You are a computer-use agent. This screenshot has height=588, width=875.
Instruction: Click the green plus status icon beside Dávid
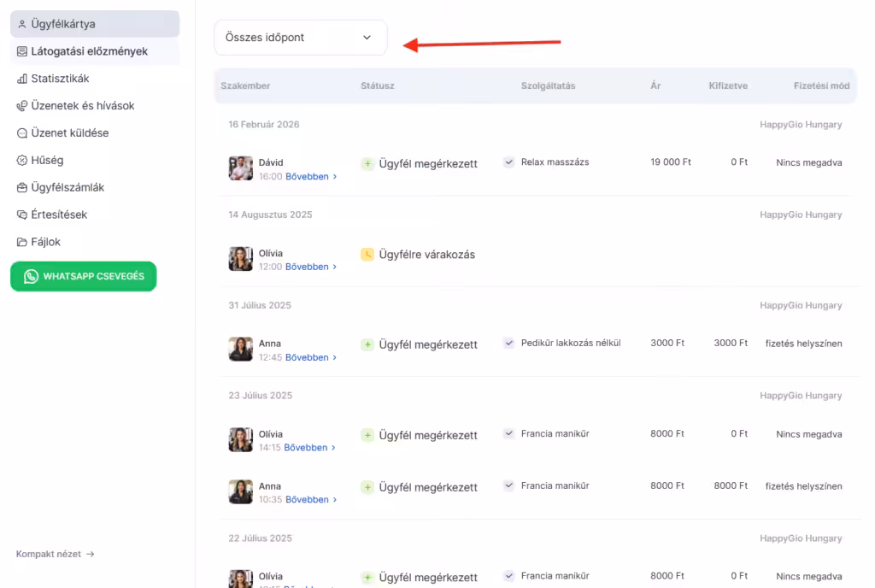[367, 164]
